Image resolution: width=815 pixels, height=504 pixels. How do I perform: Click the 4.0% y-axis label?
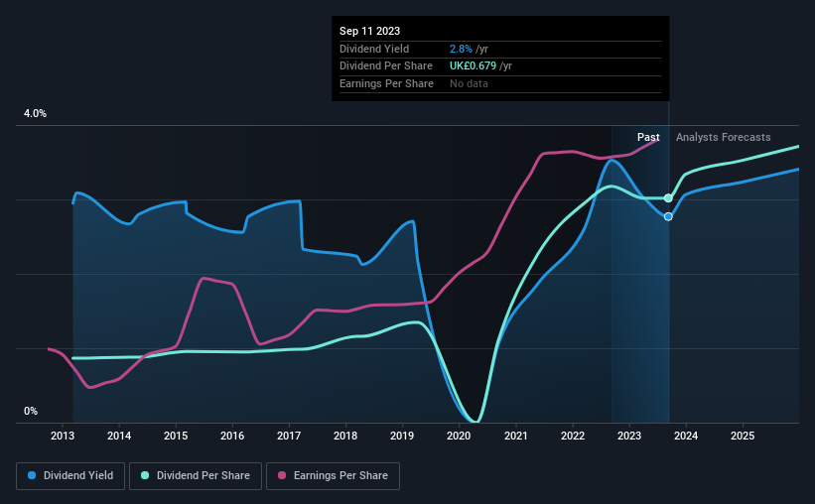(35, 113)
